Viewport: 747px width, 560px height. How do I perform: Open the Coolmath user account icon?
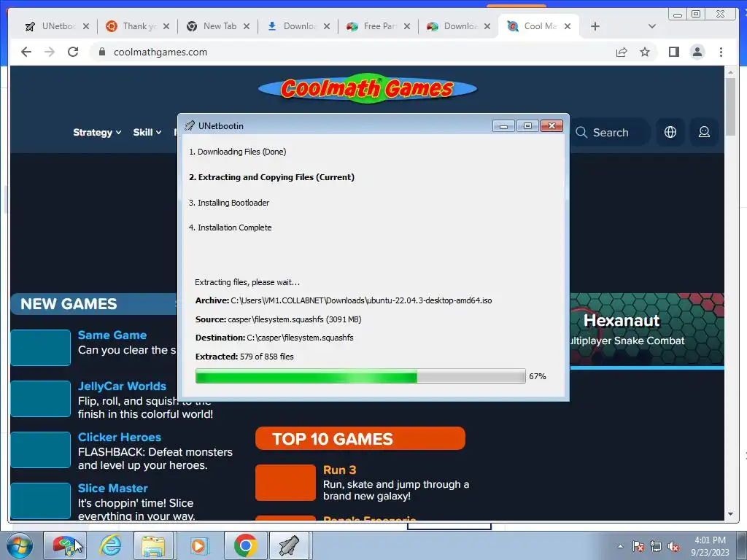704,132
